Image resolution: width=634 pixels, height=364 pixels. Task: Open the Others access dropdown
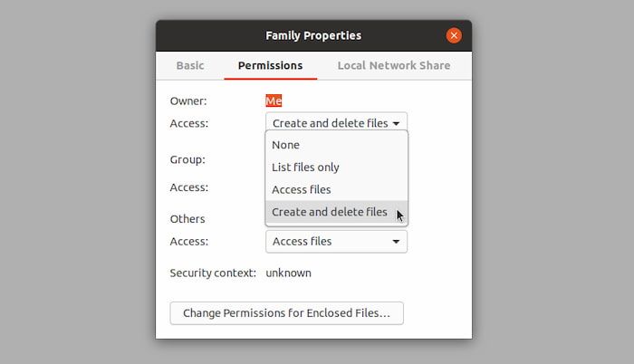(x=336, y=242)
